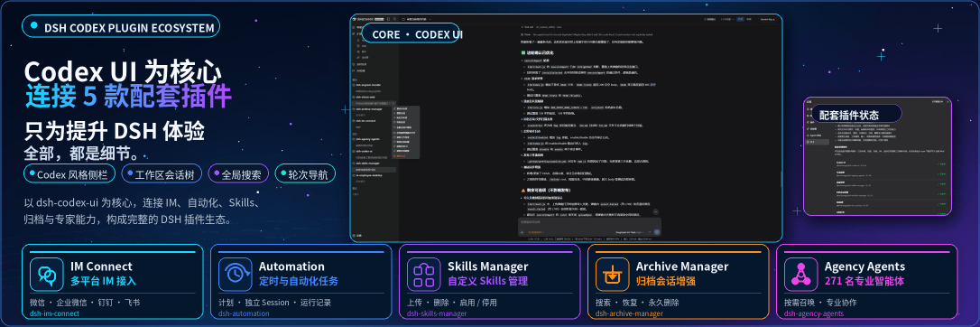Open the dsh-agency-agents link in card

pyautogui.click(x=814, y=313)
